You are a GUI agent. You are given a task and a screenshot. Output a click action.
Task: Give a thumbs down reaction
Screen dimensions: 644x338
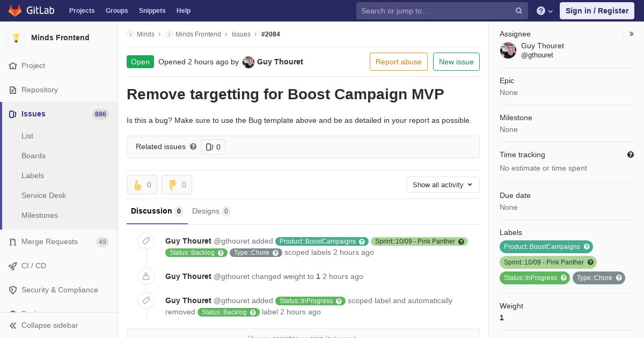[x=177, y=185]
